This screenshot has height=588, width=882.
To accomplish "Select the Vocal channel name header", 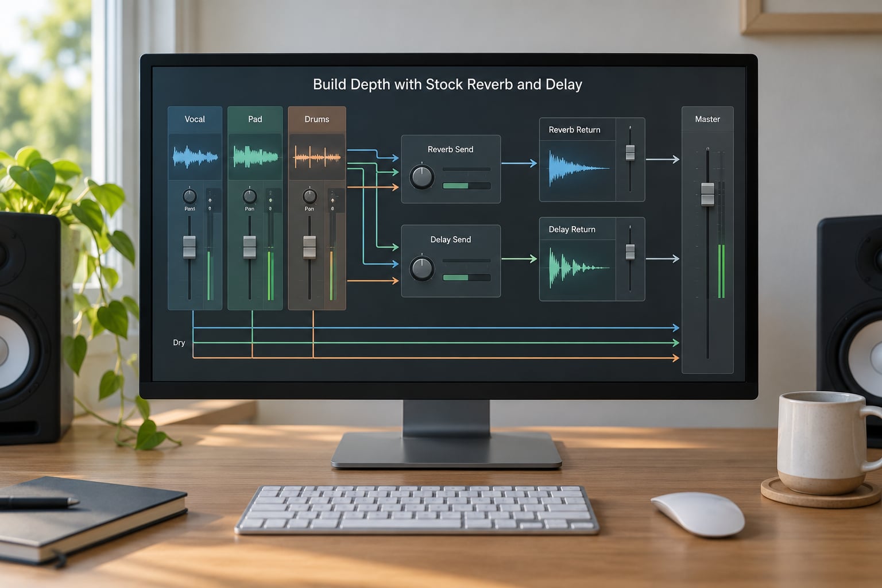I will (x=195, y=119).
